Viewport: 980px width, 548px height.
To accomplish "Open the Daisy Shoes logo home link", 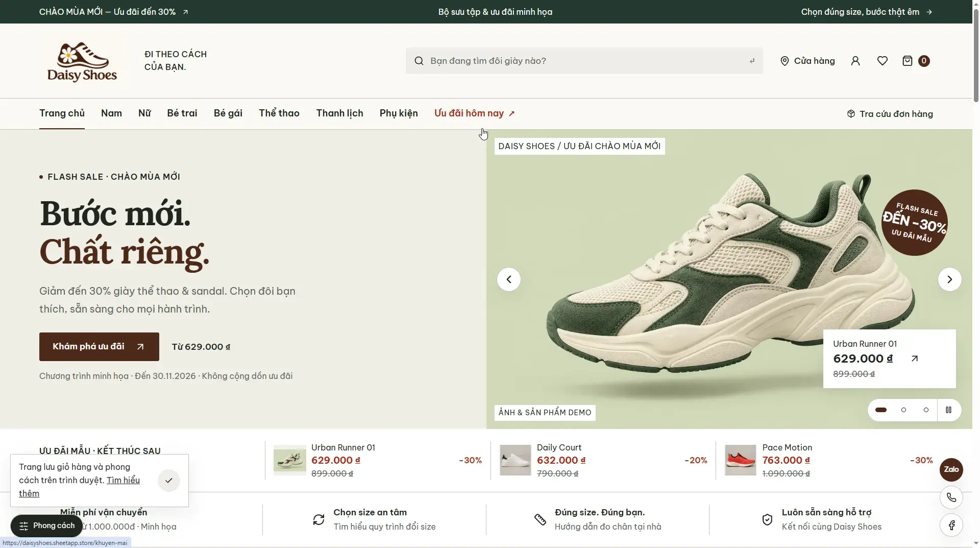I will click(82, 61).
